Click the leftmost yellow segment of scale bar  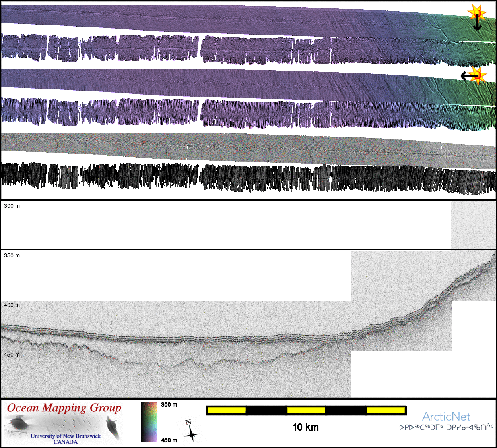[227, 410]
